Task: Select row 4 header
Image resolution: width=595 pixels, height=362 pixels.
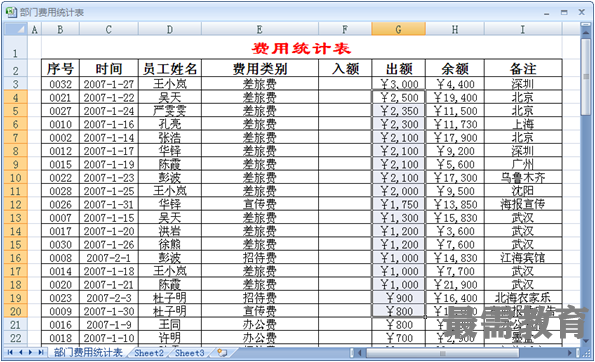Action: [x=15, y=98]
